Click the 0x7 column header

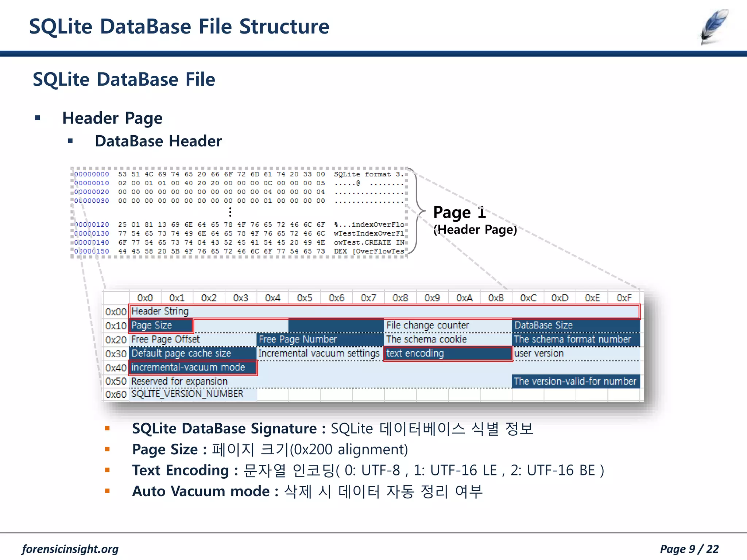pos(368,298)
